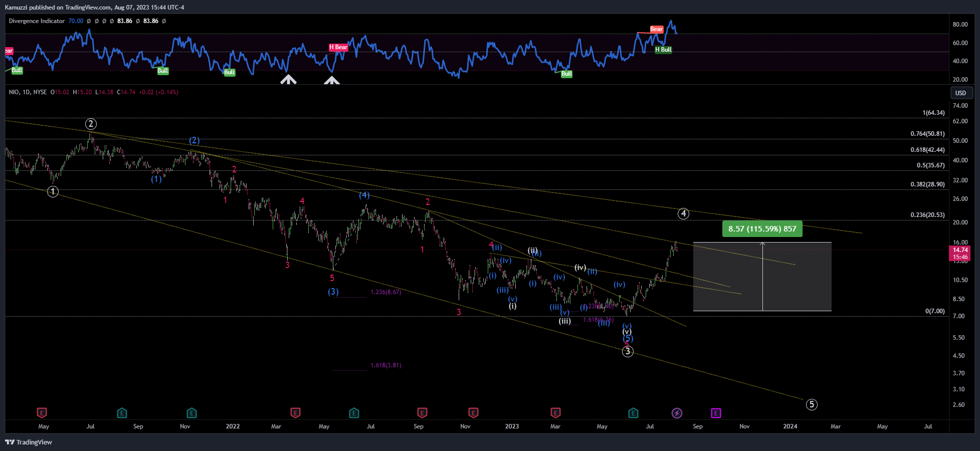Click the 0.236(20.53) Fibonacci level label
This screenshot has height=451, width=980.
[927, 215]
